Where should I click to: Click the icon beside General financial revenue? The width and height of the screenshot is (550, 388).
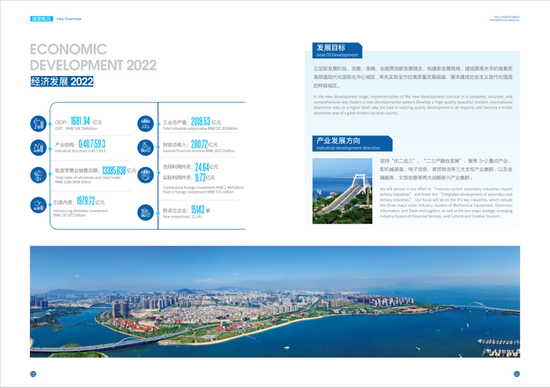(x=145, y=147)
